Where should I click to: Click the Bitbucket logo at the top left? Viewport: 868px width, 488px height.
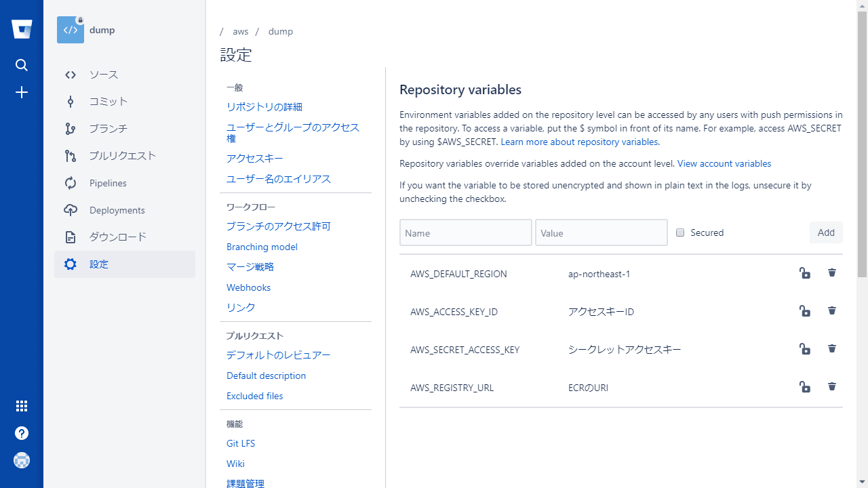(x=22, y=28)
